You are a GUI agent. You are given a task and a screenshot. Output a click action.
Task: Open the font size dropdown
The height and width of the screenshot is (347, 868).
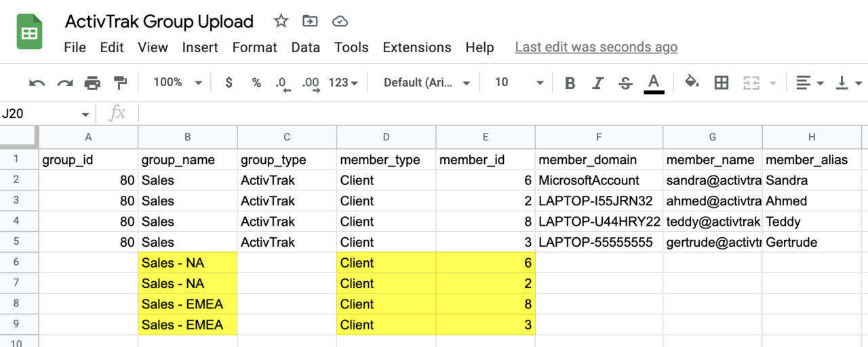click(x=519, y=83)
